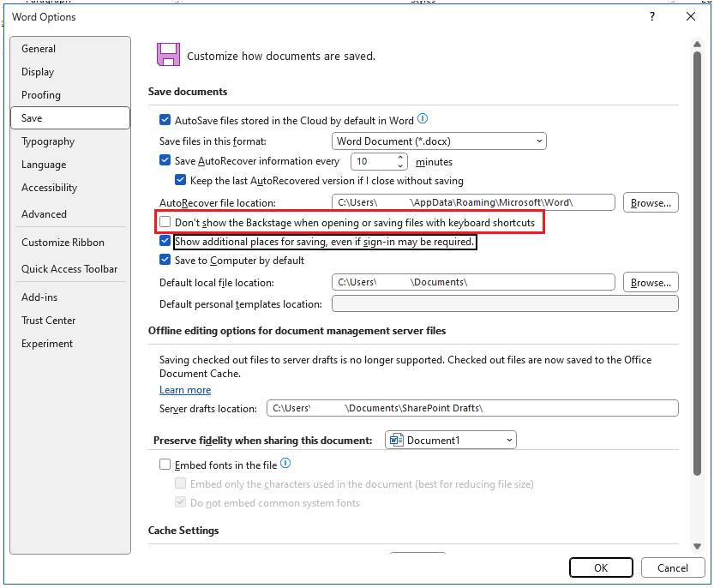The height and width of the screenshot is (588, 714).
Task: Select the Save category in sidebar
Action: click(x=70, y=118)
